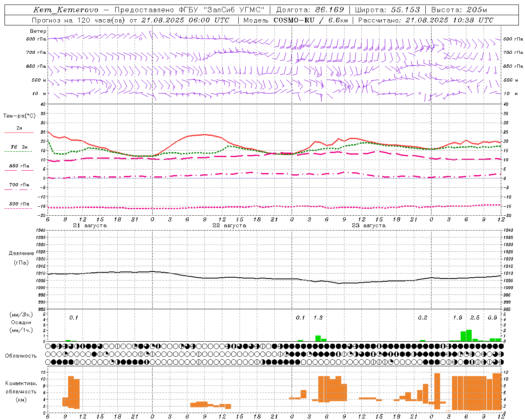Screen dimensions: 525x420
Task: Click the "Облачность" row label
Action: point(21,356)
